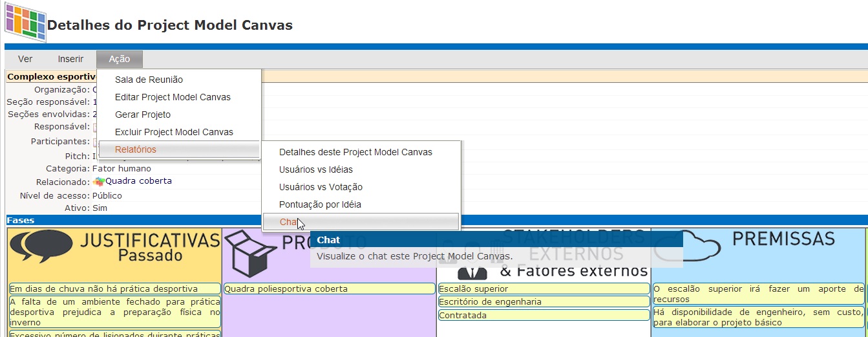Click the Chat submenu entry
The width and height of the screenshot is (868, 337).
[361, 222]
